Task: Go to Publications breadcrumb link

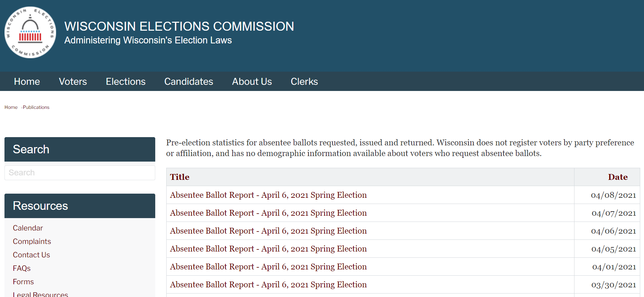Action: 36,107
